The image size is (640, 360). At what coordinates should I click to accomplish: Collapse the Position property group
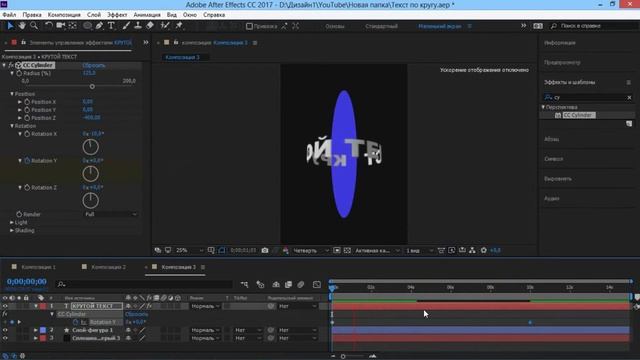[12, 94]
